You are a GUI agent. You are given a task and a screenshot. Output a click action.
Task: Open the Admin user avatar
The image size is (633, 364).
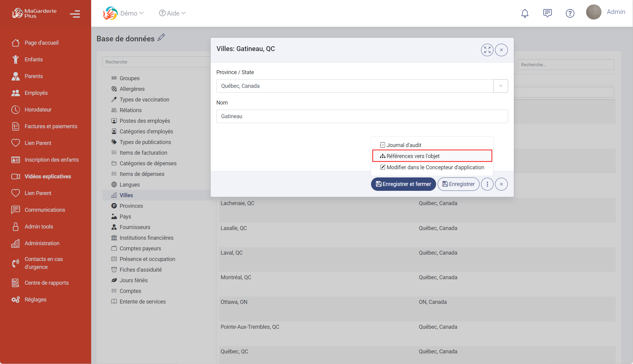pos(593,12)
